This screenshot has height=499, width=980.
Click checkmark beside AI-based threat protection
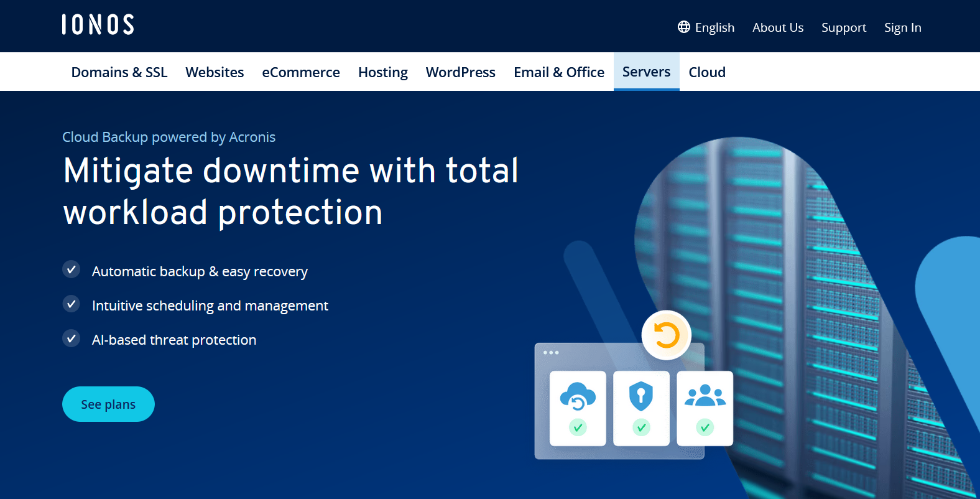click(x=72, y=338)
